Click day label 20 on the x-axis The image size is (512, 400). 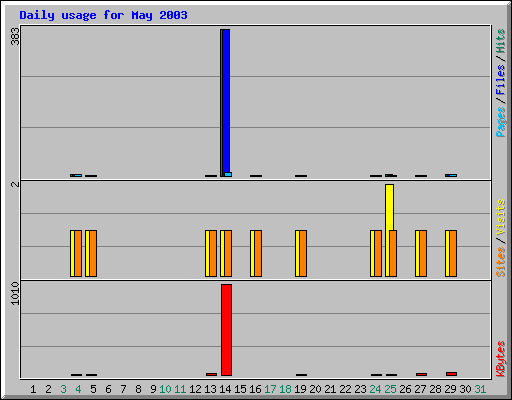click(315, 389)
